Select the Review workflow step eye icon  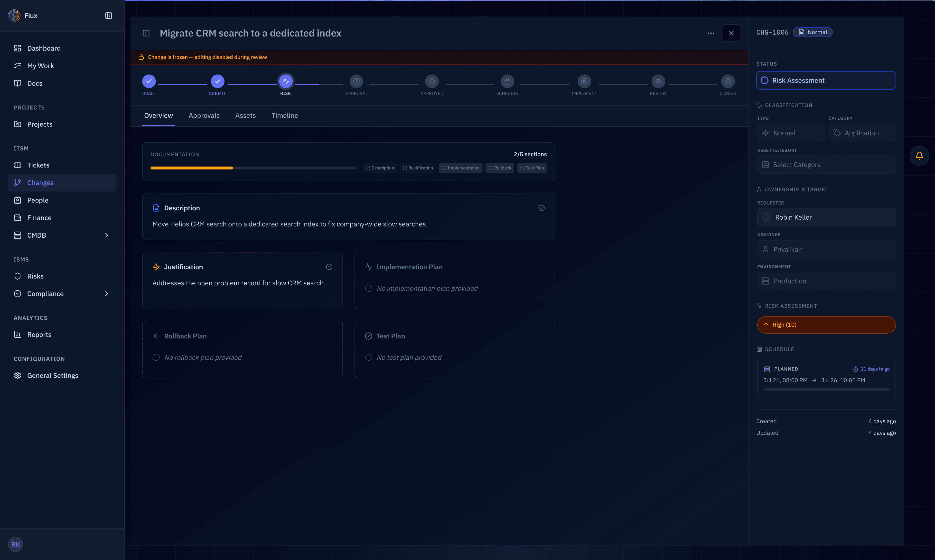tap(658, 81)
